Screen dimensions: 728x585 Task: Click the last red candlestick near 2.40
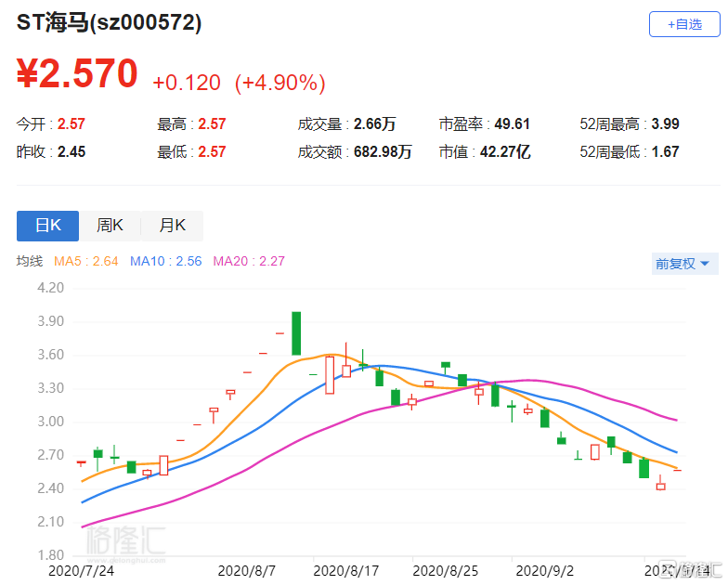point(661,483)
